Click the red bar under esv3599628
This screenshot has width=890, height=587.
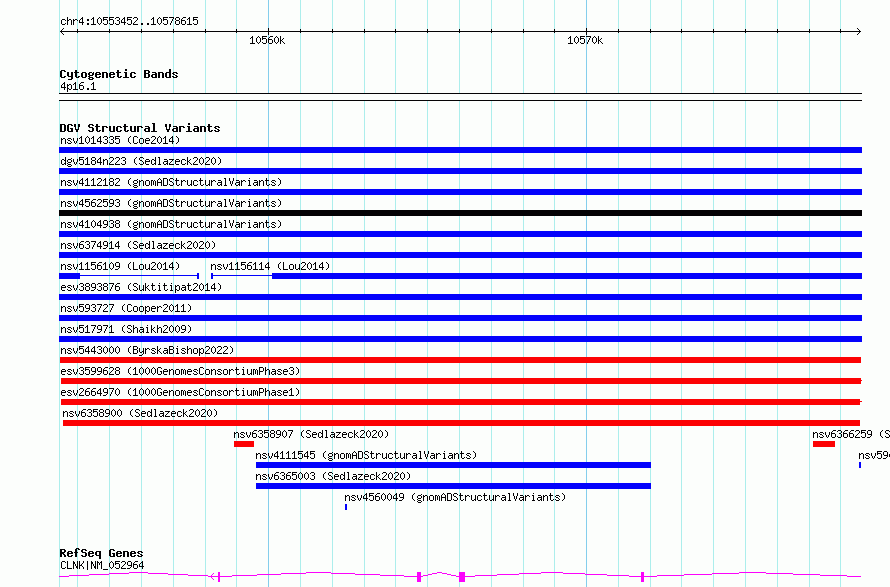point(460,381)
